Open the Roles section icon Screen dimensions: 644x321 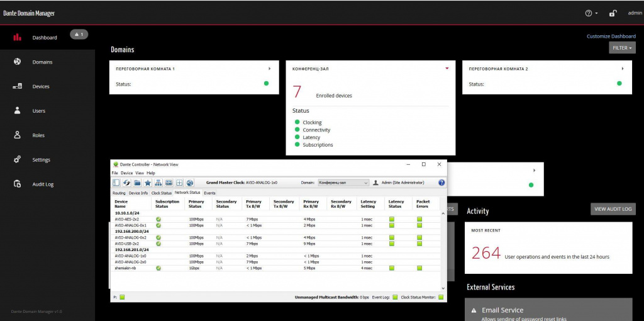tap(18, 135)
